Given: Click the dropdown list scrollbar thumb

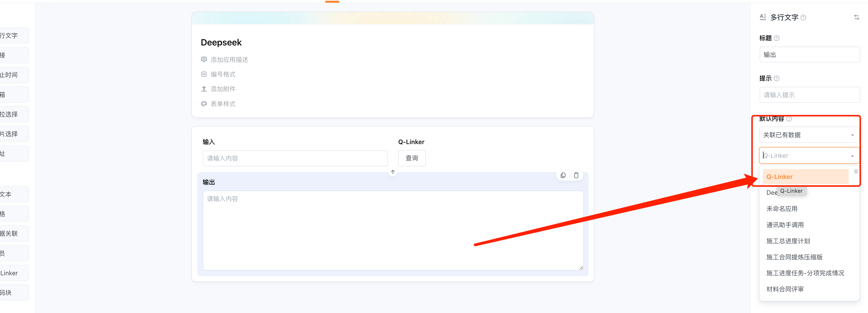Looking at the screenshot, I should (856, 171).
